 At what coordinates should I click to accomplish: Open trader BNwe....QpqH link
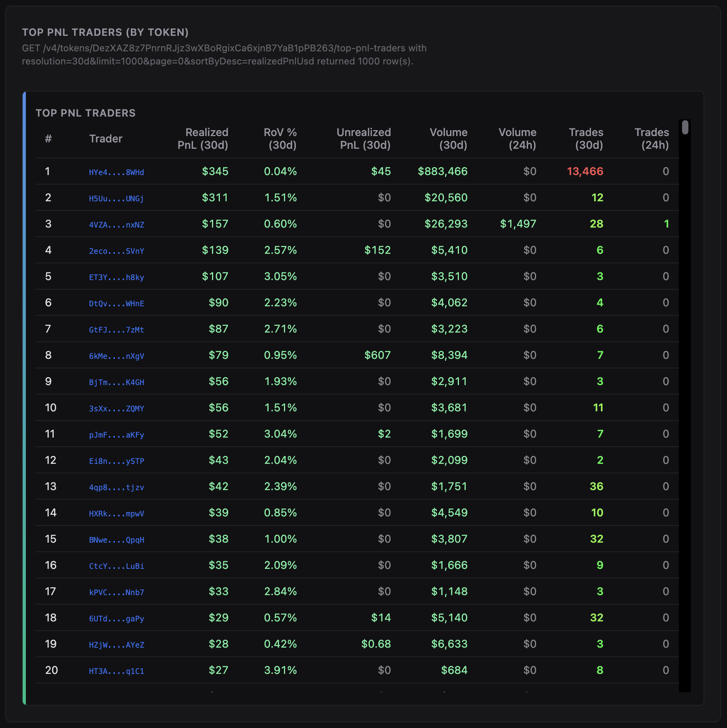[x=117, y=540]
